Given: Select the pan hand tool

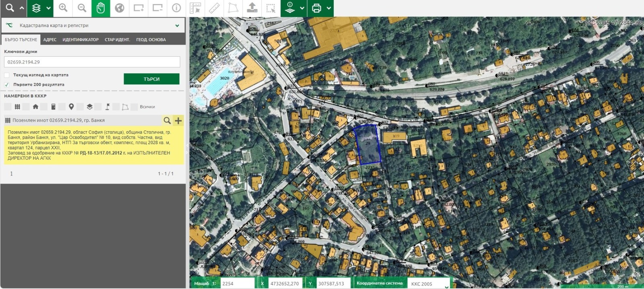Looking at the screenshot, I should pos(101,8).
